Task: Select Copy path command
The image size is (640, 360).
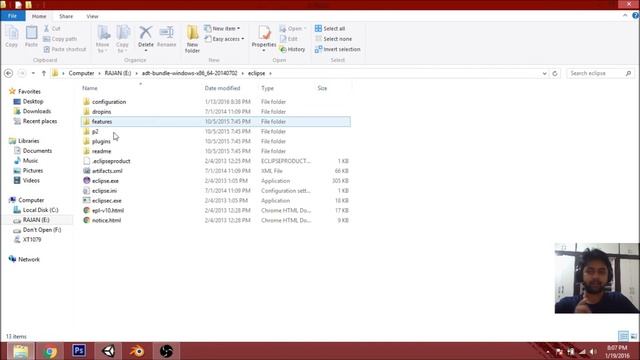Action: [x=60, y=39]
